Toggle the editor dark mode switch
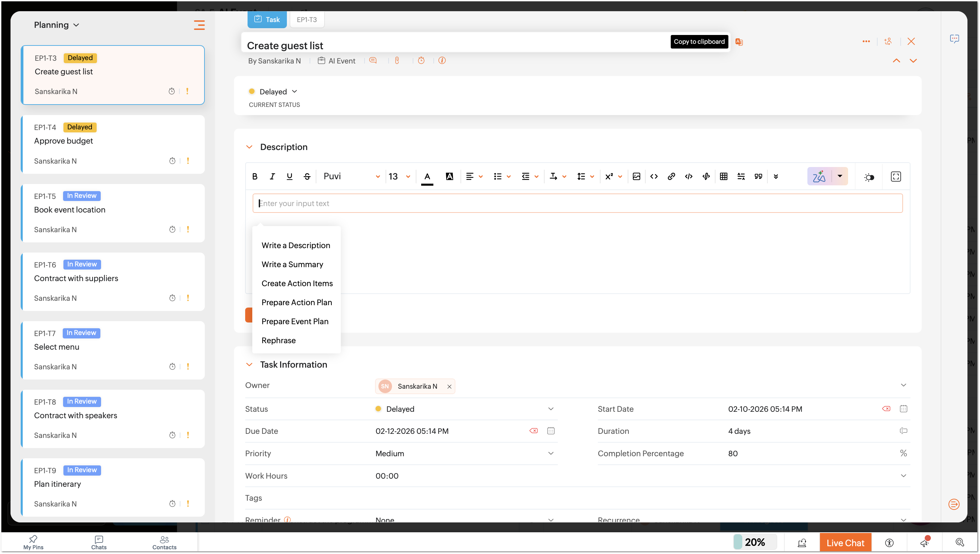Screen dimensions: 980x554 [869, 177]
